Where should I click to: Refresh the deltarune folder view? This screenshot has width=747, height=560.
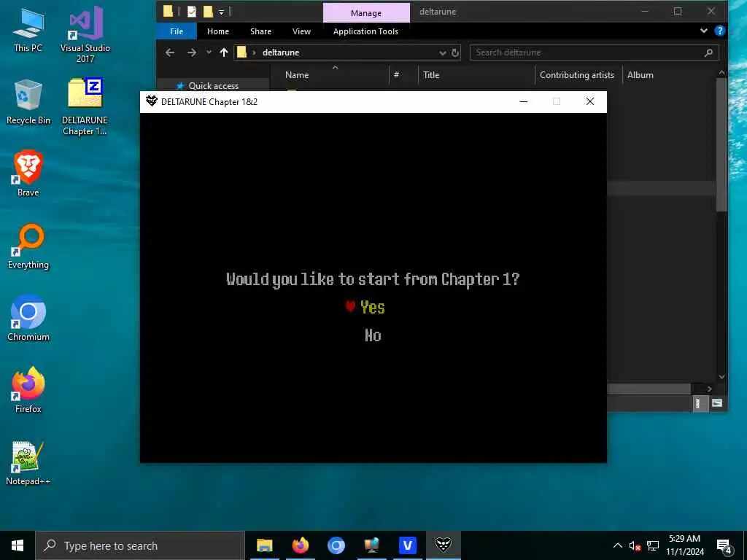tap(455, 52)
